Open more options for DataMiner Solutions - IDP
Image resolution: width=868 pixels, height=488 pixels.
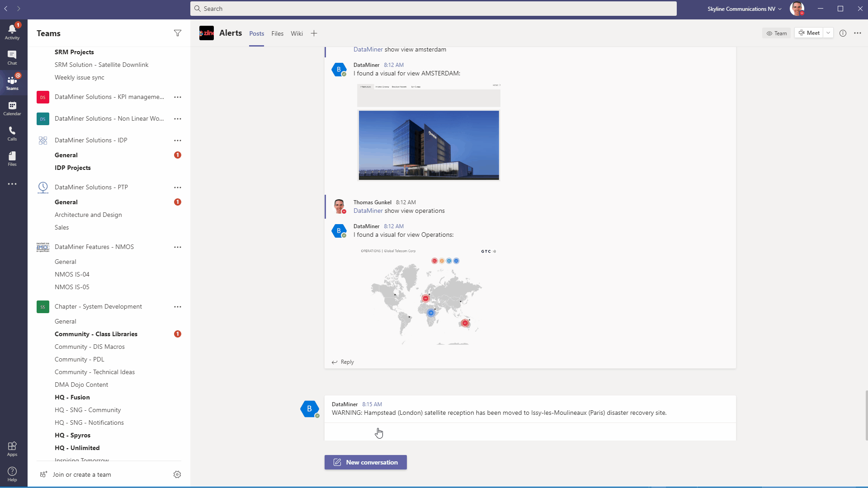click(x=178, y=141)
